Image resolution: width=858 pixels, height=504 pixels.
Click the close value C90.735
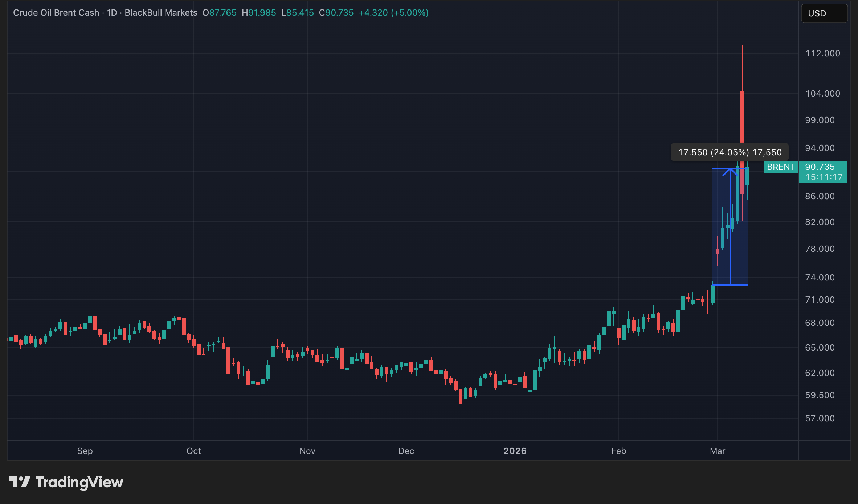tap(335, 12)
